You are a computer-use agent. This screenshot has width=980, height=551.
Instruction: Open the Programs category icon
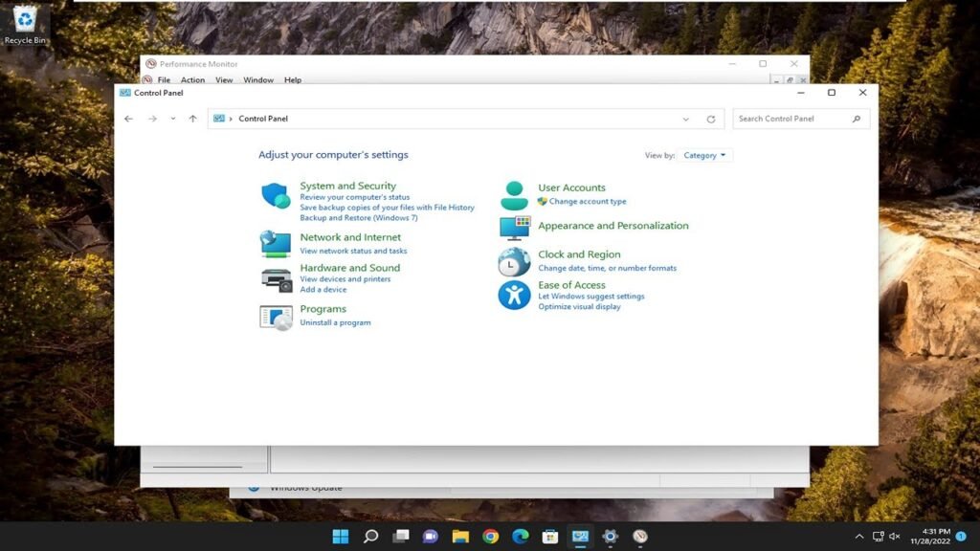[276, 317]
